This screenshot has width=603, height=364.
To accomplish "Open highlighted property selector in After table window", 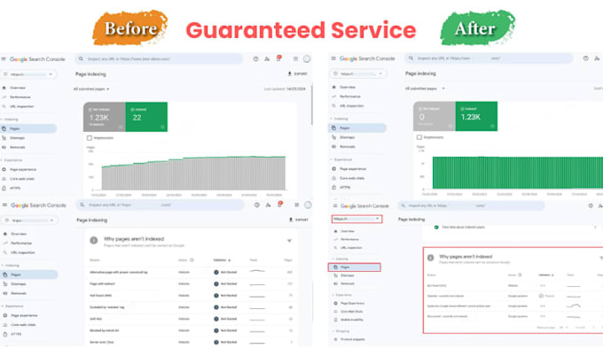I will (356, 219).
